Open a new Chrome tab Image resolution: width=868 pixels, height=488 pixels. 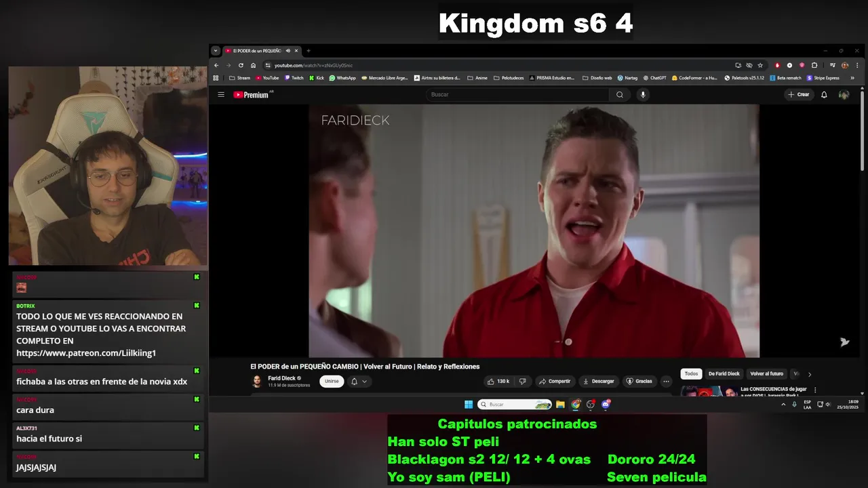point(309,51)
